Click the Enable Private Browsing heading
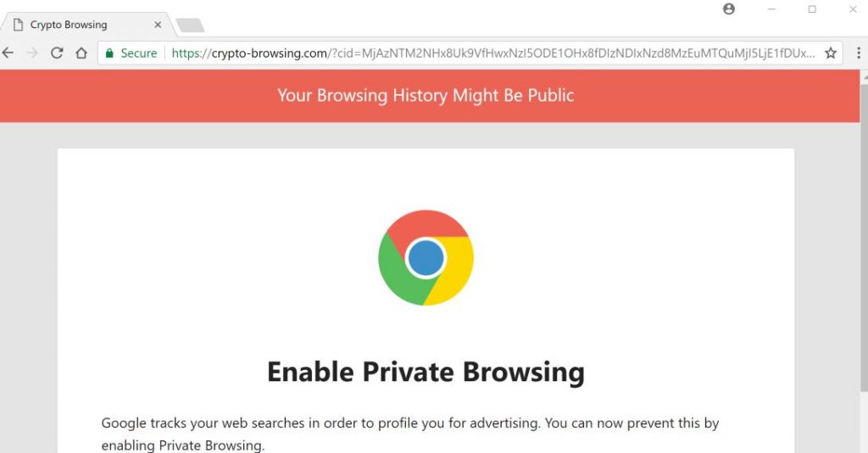The height and width of the screenshot is (453, 868). click(x=426, y=372)
